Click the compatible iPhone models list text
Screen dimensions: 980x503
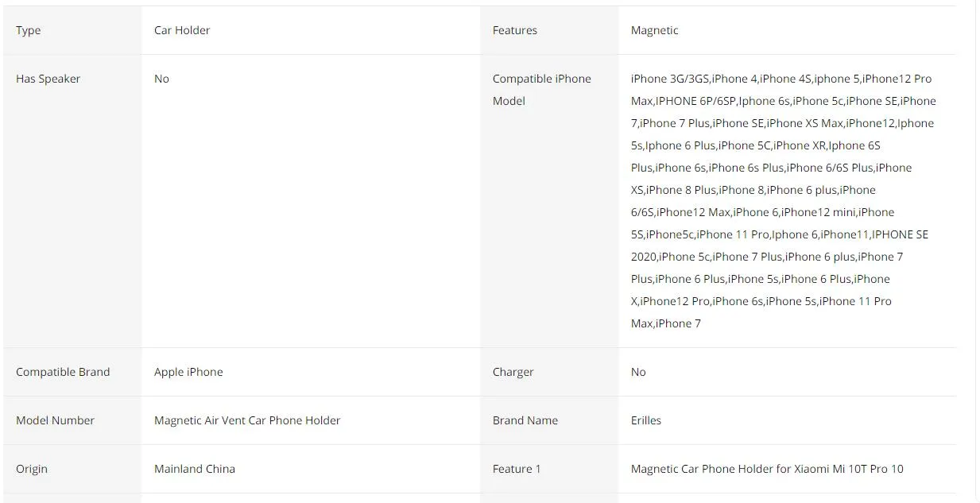(x=784, y=201)
